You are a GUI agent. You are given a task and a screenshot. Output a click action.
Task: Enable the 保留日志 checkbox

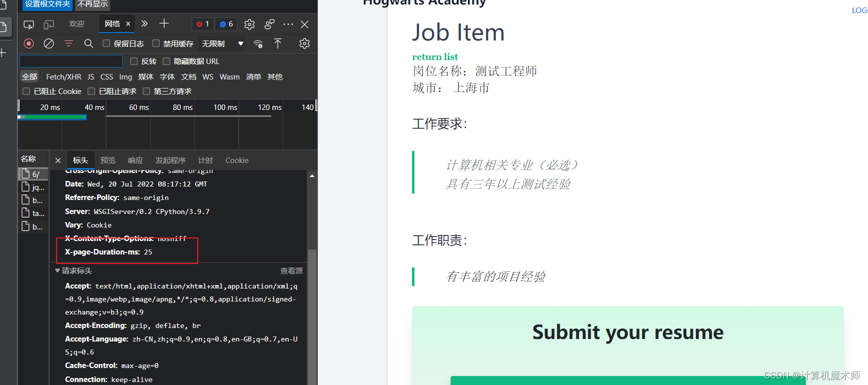pos(106,43)
